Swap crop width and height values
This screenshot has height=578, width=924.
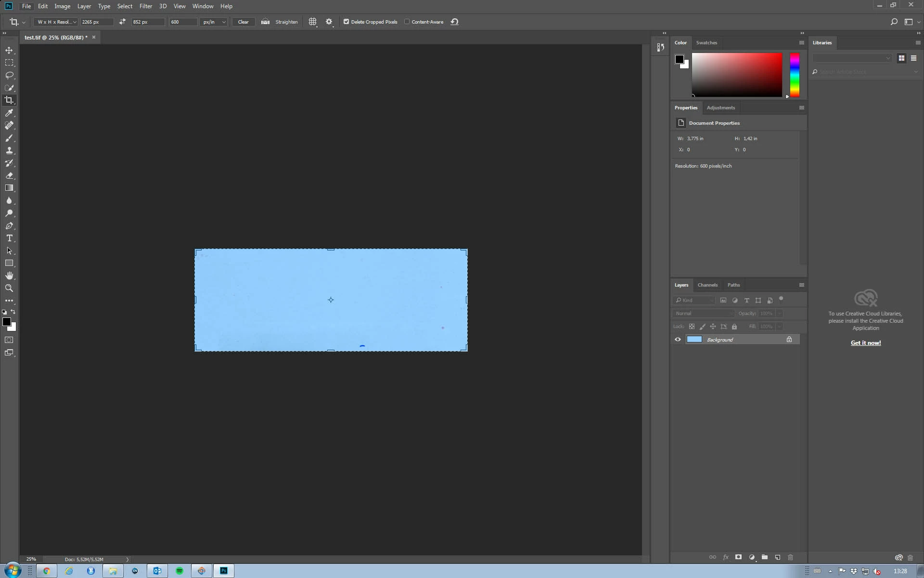pos(122,22)
